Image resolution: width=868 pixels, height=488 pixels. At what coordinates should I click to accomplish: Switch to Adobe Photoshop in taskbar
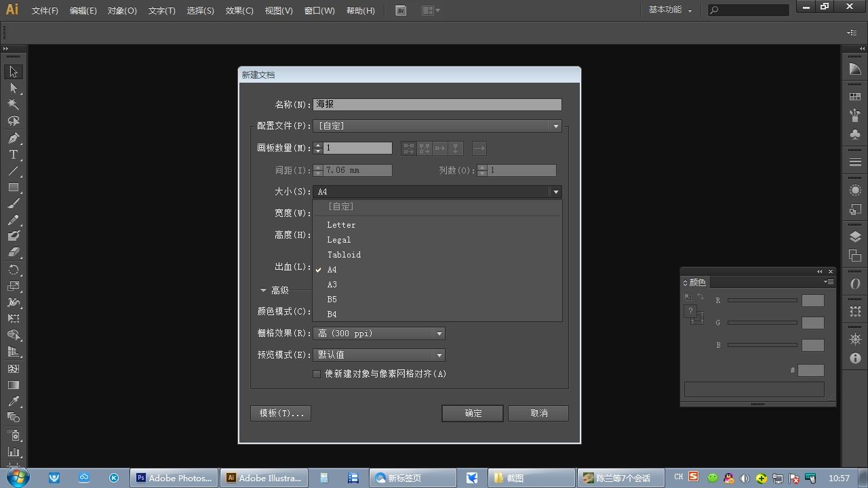[x=176, y=478]
